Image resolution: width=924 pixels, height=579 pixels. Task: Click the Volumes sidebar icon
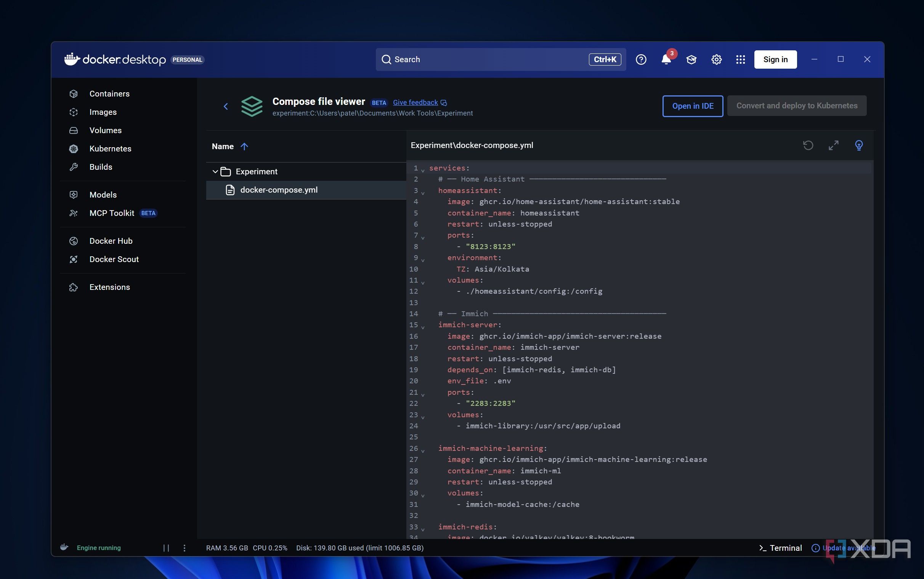point(74,130)
